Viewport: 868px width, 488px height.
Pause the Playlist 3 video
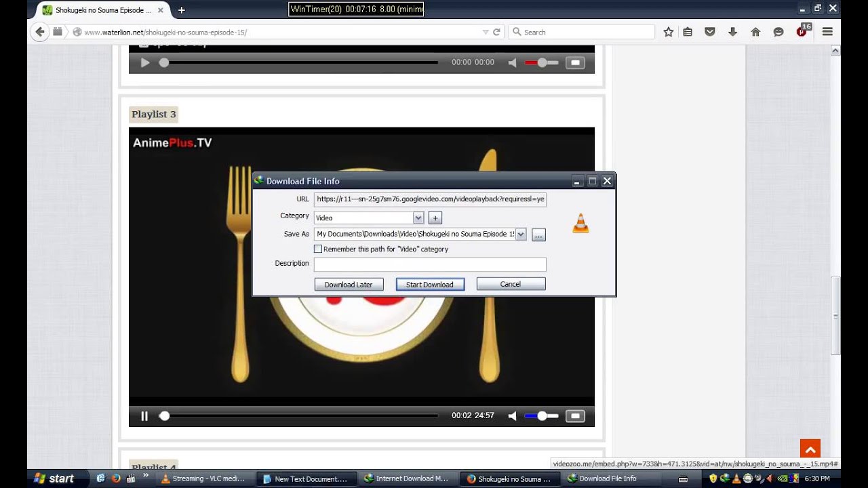pyautogui.click(x=144, y=416)
